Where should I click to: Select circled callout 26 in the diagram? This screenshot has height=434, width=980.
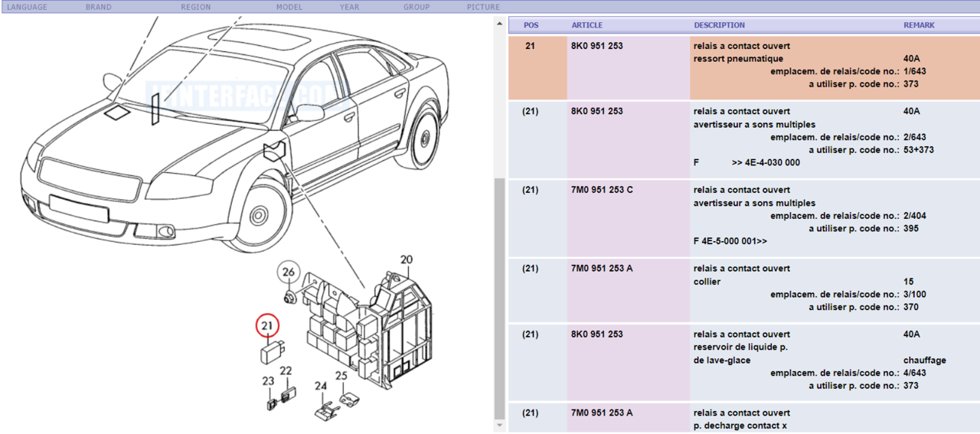[x=288, y=272]
